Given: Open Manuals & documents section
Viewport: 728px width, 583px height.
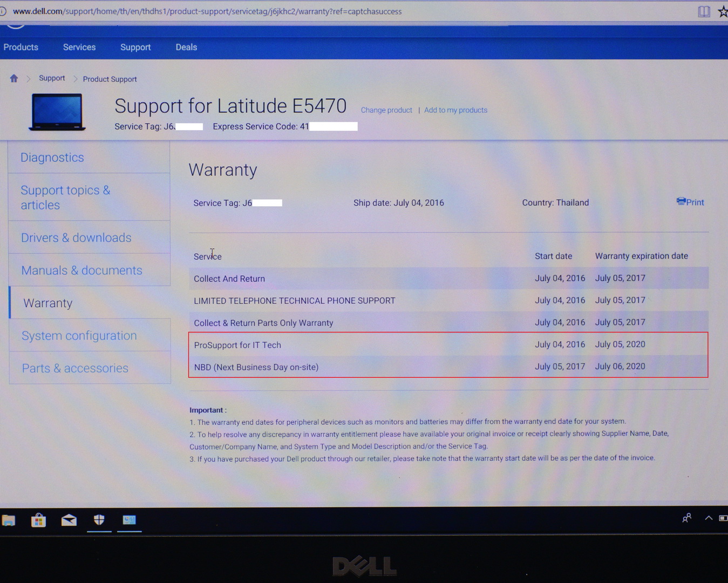Looking at the screenshot, I should 89,270.
